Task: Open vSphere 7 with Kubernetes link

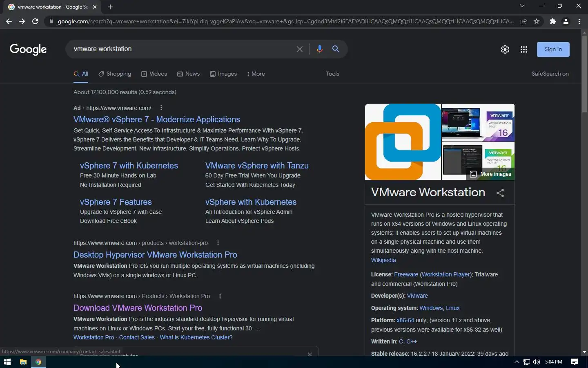Action: click(x=129, y=166)
